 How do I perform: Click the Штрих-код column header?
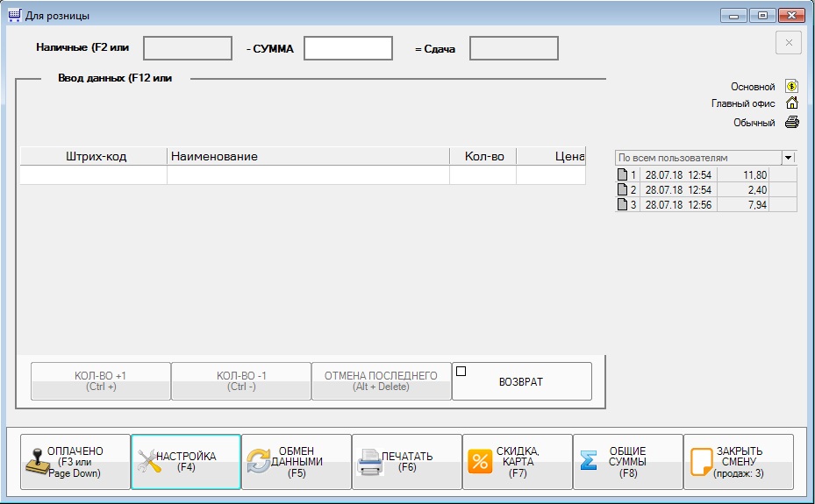click(94, 156)
